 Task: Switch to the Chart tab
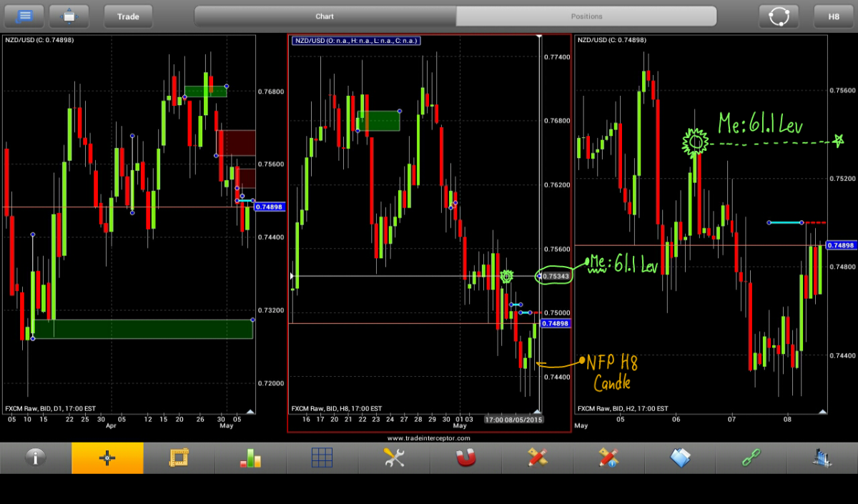(x=325, y=16)
